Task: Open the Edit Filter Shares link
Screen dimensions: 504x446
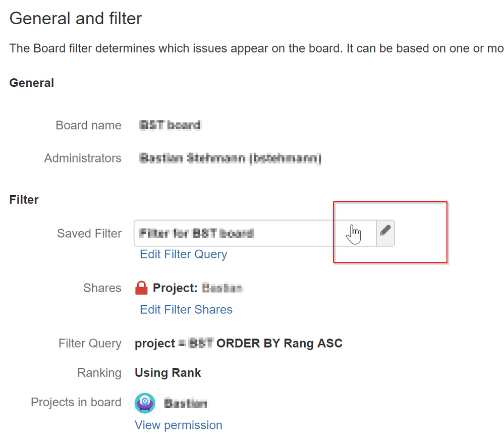Action: (186, 309)
